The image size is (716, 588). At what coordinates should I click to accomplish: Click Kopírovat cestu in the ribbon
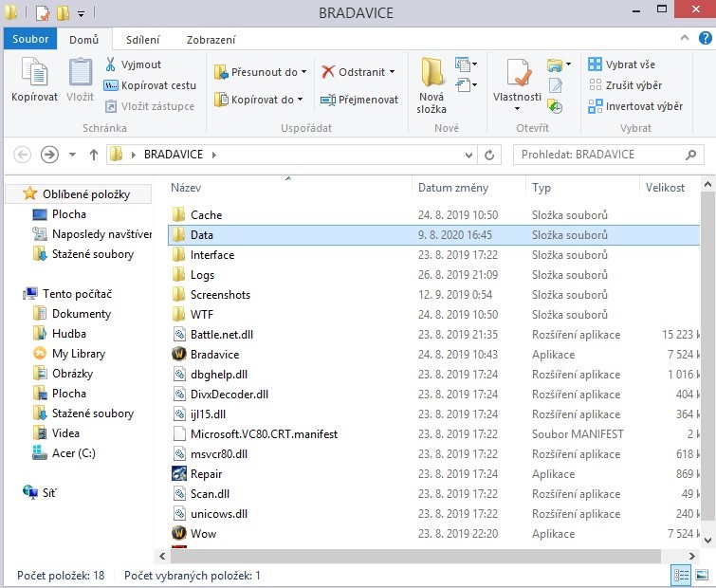pyautogui.click(x=150, y=85)
